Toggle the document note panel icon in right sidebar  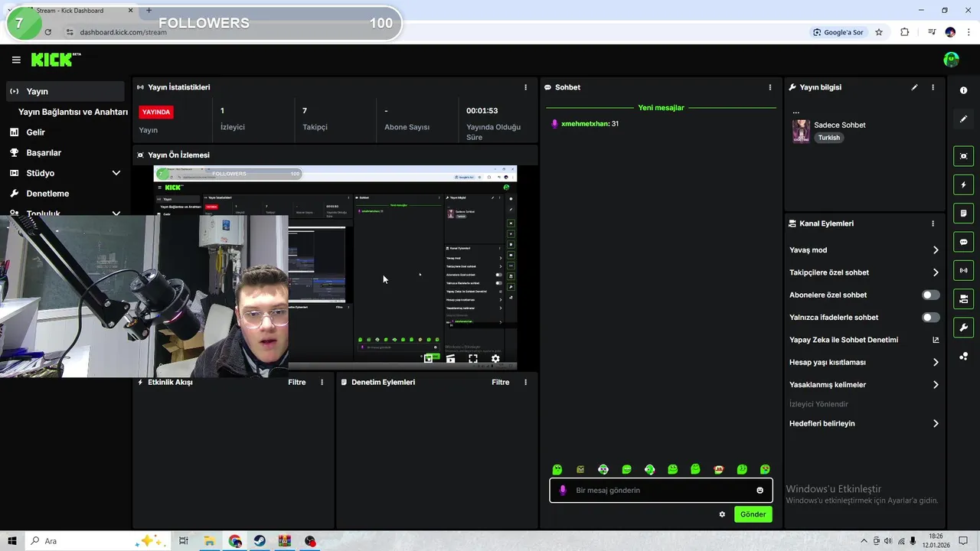pos(963,213)
